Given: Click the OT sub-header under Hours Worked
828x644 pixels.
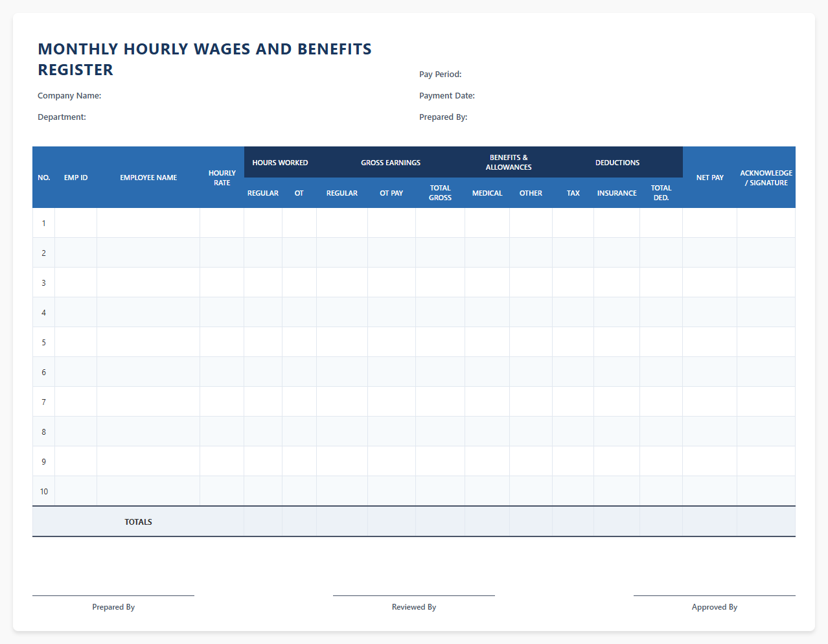Looking at the screenshot, I should [x=299, y=193].
